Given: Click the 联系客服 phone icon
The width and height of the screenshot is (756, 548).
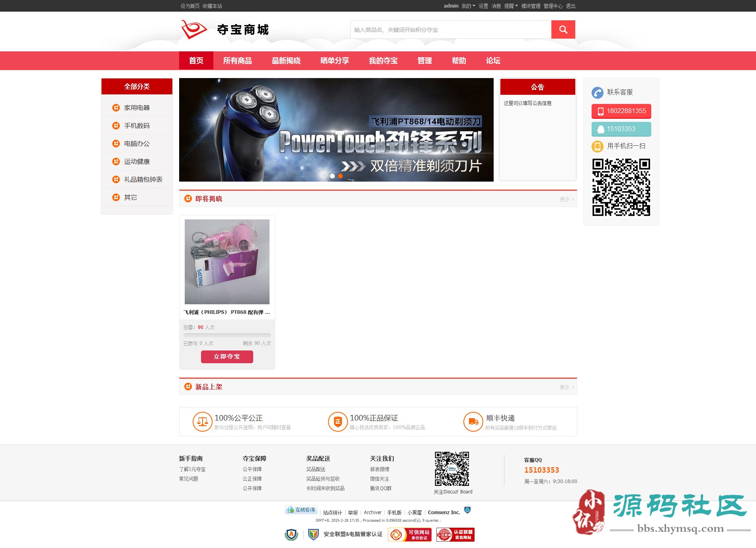Looking at the screenshot, I should pos(597,92).
